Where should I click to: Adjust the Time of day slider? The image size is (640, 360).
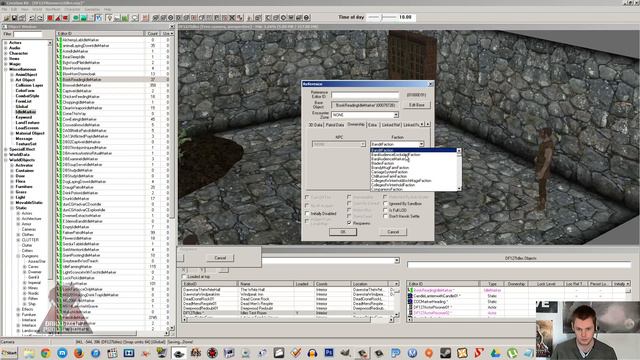pos(382,17)
